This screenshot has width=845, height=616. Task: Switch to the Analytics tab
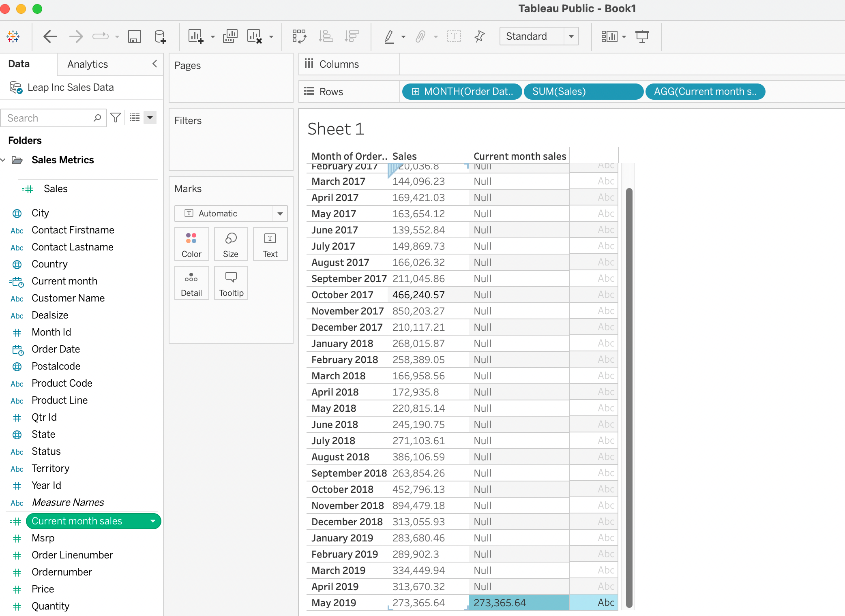click(88, 64)
